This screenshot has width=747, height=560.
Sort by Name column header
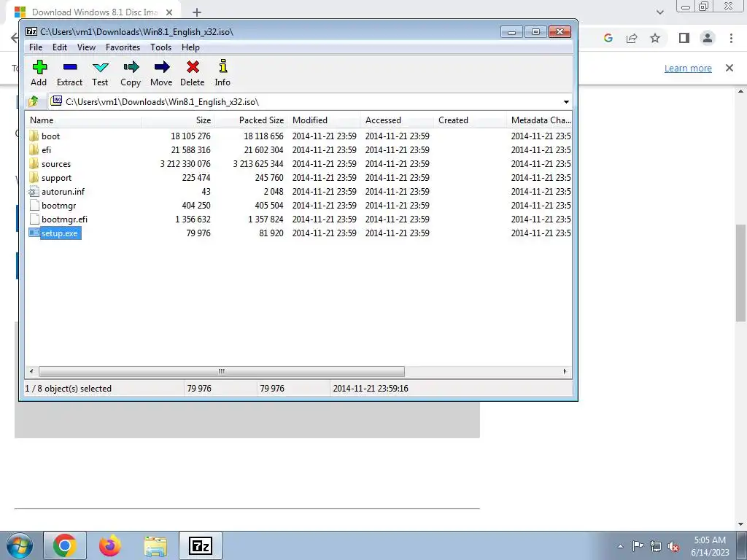pos(83,120)
